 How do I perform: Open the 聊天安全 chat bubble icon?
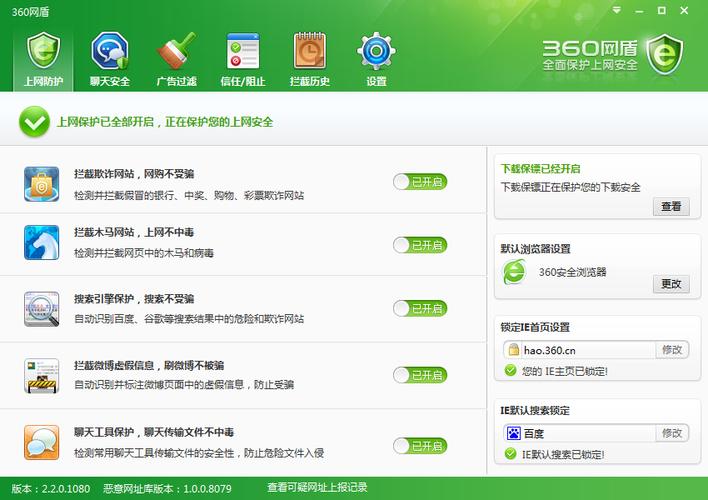[110, 50]
